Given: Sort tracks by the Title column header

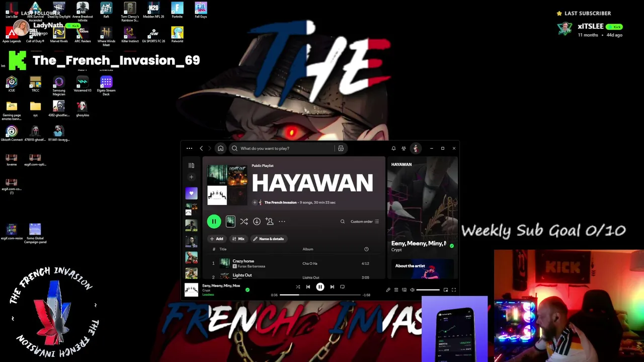Looking at the screenshot, I should [x=223, y=249].
